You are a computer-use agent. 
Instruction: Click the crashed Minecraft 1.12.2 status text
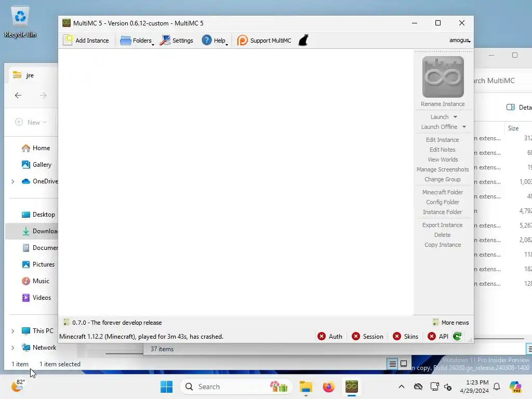tap(141, 337)
